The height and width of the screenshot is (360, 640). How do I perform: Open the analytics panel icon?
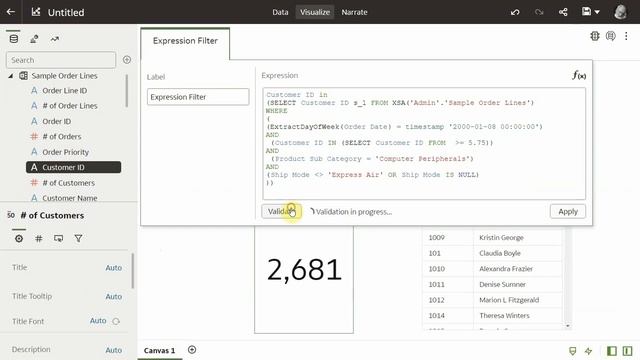pyautogui.click(x=55, y=39)
